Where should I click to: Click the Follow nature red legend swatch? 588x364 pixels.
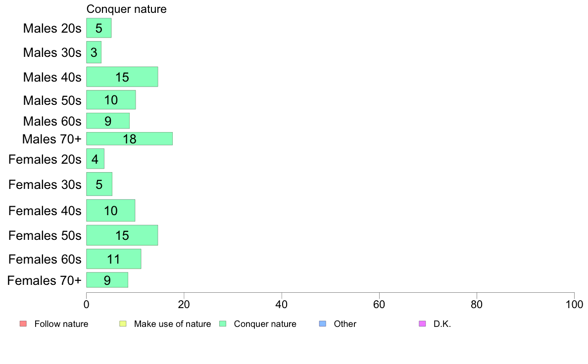(23, 323)
